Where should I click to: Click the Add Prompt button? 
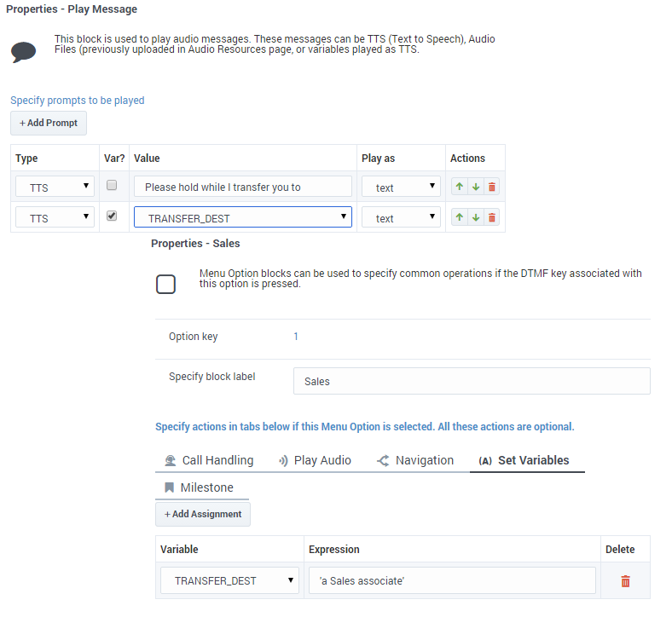49,123
